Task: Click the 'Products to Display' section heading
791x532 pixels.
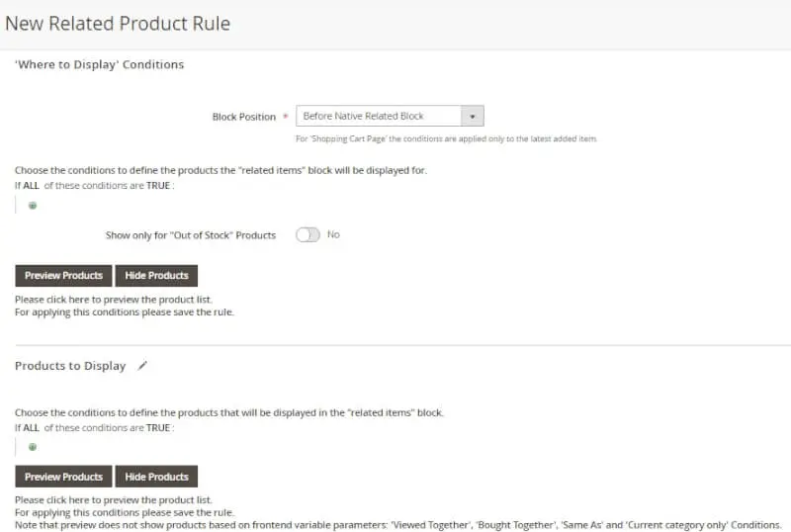Action: tap(70, 366)
